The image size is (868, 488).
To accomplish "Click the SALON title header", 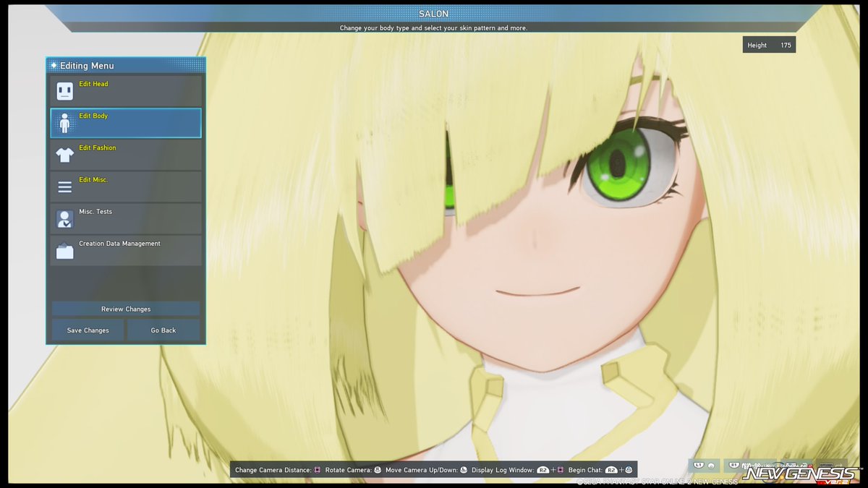I will point(433,13).
